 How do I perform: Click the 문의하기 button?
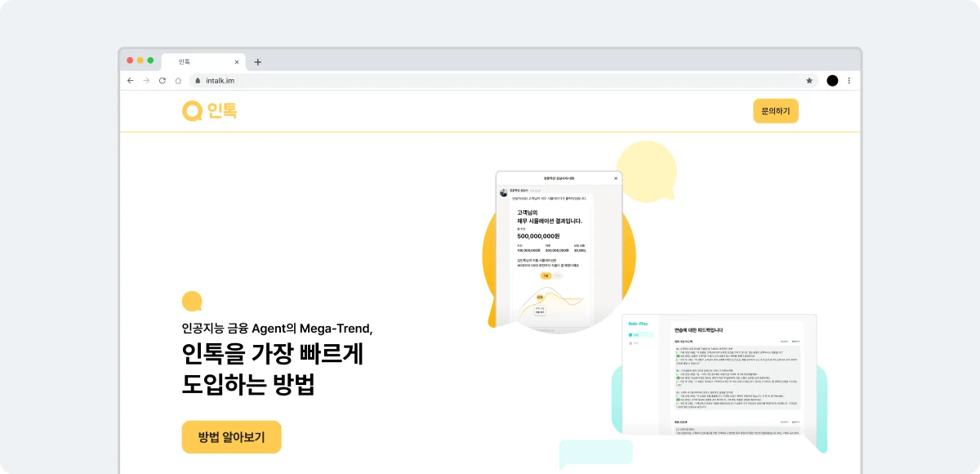[x=776, y=110]
